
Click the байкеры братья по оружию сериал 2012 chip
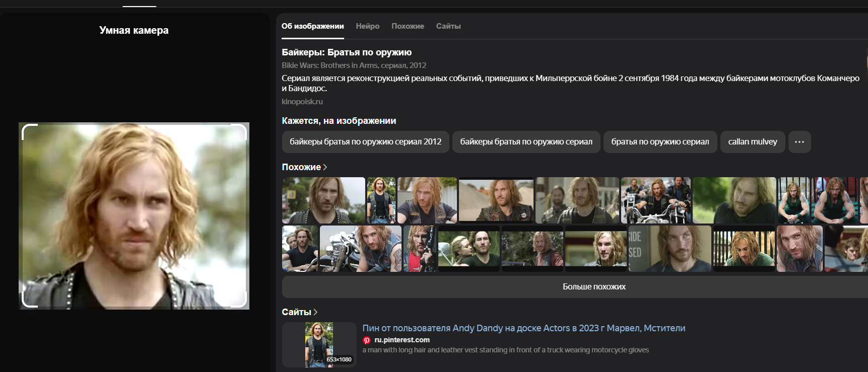(x=365, y=142)
